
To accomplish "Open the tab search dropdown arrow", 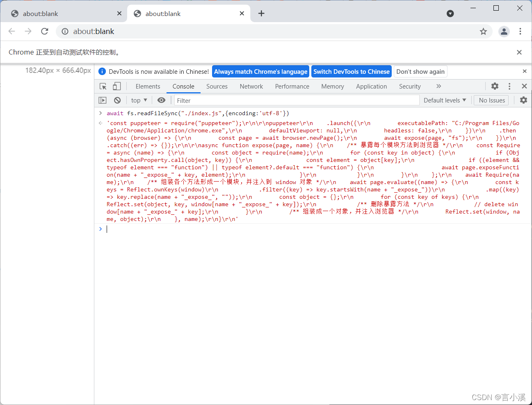I will [x=450, y=14].
